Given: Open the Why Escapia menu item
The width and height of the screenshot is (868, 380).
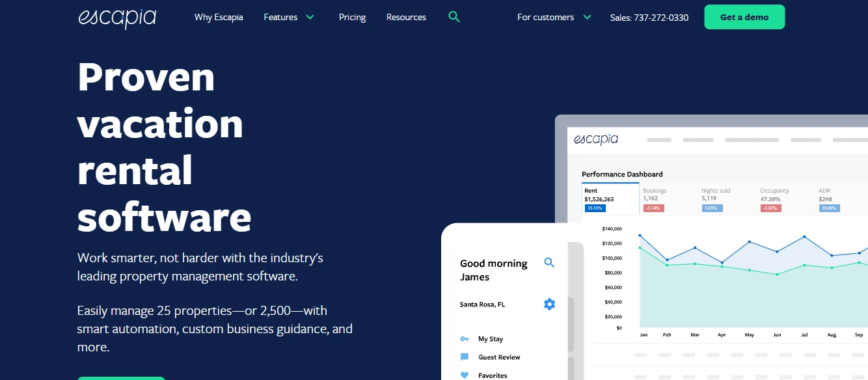Looking at the screenshot, I should (219, 17).
